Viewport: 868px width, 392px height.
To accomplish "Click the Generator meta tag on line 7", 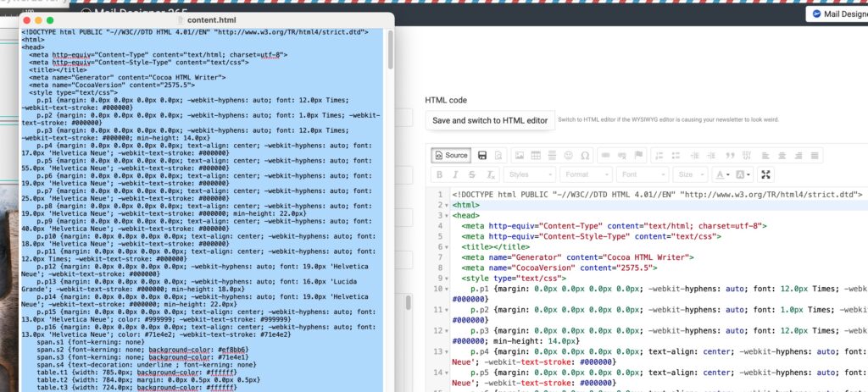I will pos(577,257).
